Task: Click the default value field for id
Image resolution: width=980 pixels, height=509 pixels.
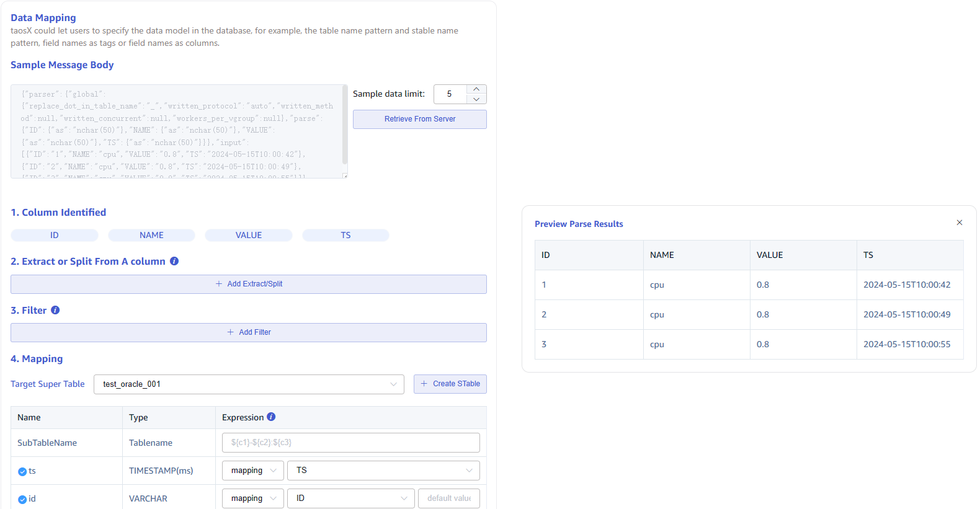Action: [x=448, y=498]
